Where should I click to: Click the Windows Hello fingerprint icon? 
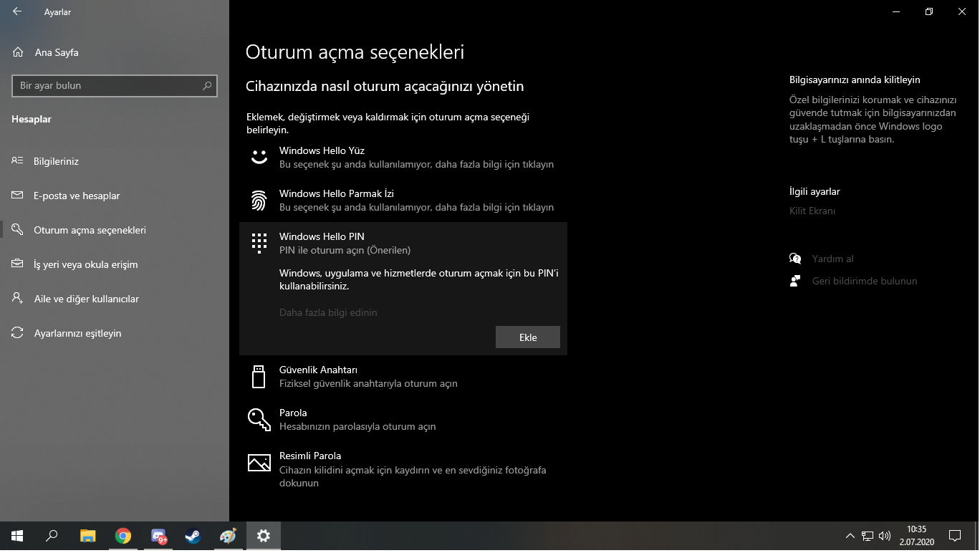pyautogui.click(x=259, y=201)
